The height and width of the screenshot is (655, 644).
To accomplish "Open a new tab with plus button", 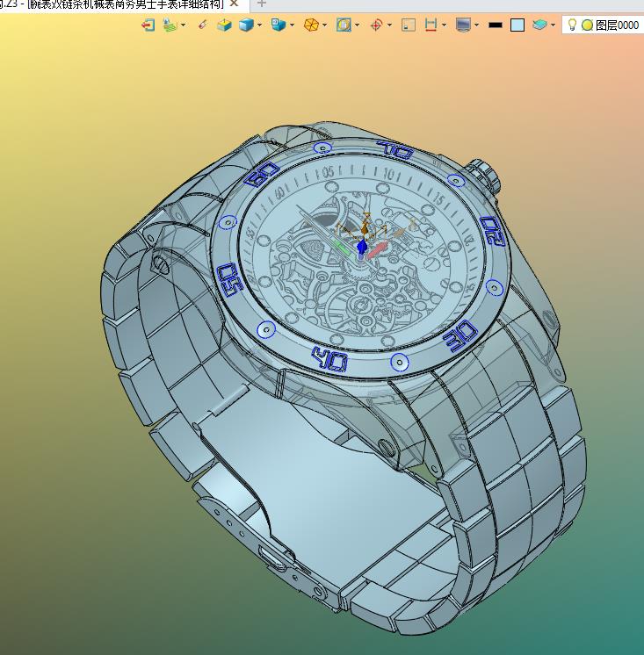I will pyautogui.click(x=262, y=4).
